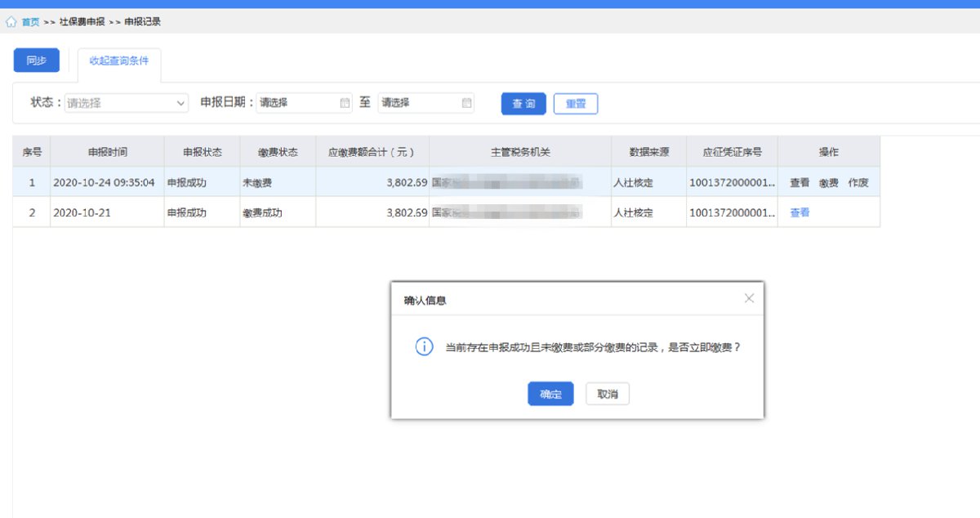The image size is (980, 518).
Task: Click the 重置 reset button
Action: 576,104
